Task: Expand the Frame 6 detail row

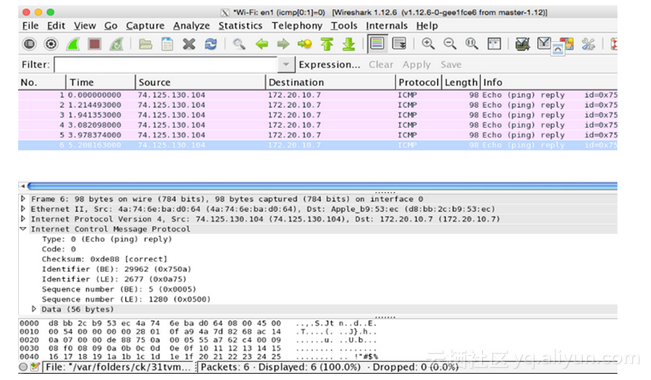Action: pyautogui.click(x=23, y=199)
